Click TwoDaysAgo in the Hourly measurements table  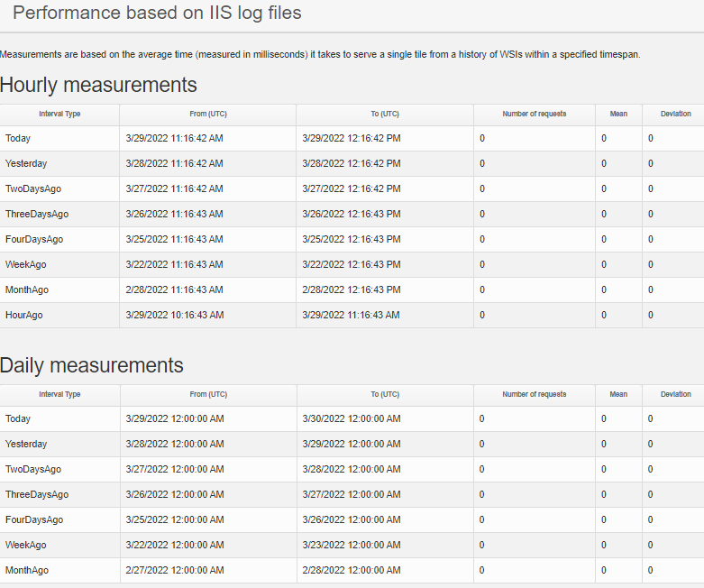(x=33, y=189)
